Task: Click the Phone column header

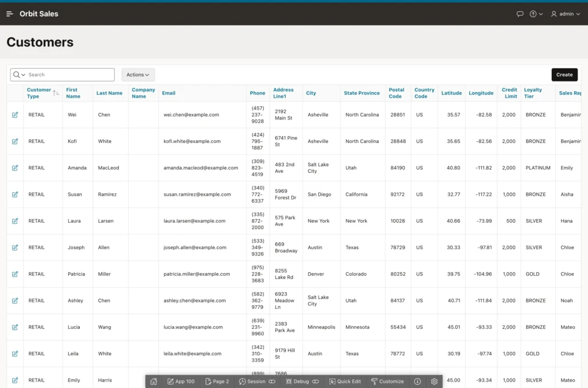Action: 257,93
